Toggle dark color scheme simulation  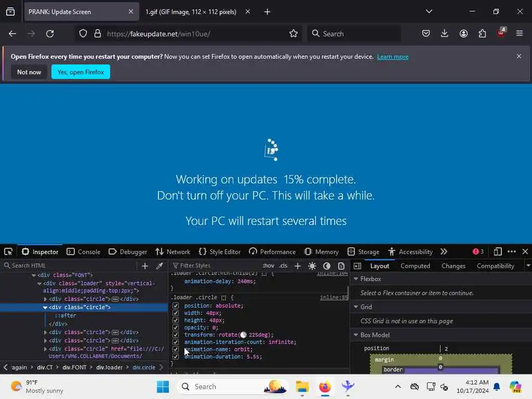(x=327, y=266)
